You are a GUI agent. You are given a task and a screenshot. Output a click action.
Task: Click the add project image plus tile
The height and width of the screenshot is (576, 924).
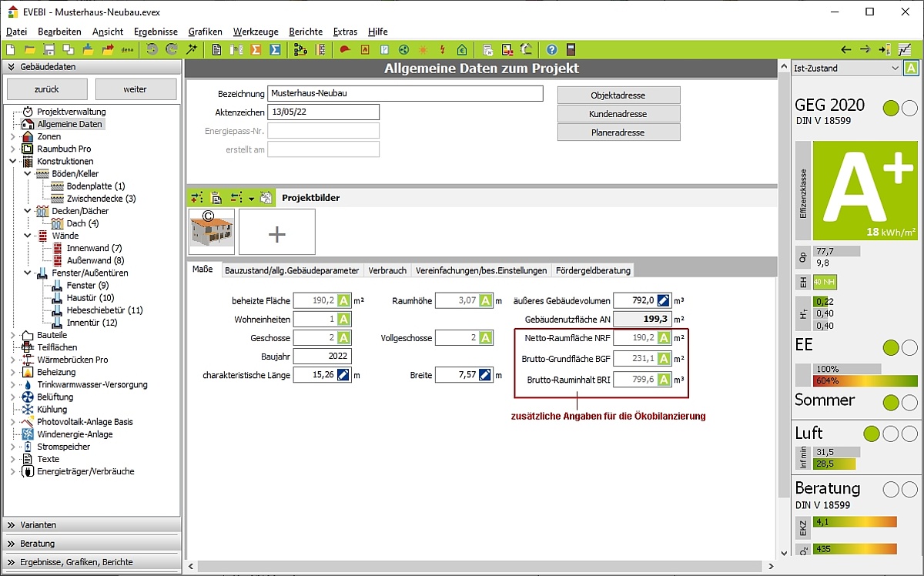tap(276, 232)
